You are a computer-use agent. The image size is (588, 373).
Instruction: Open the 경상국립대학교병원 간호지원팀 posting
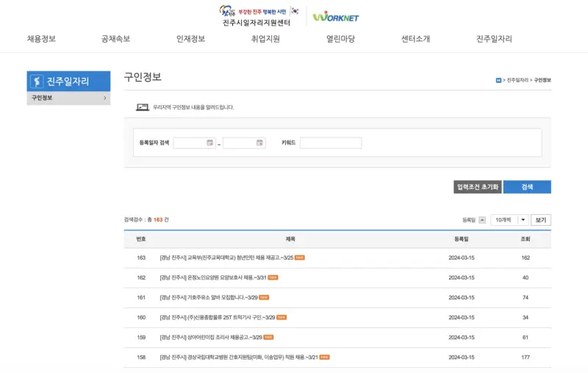(239, 358)
